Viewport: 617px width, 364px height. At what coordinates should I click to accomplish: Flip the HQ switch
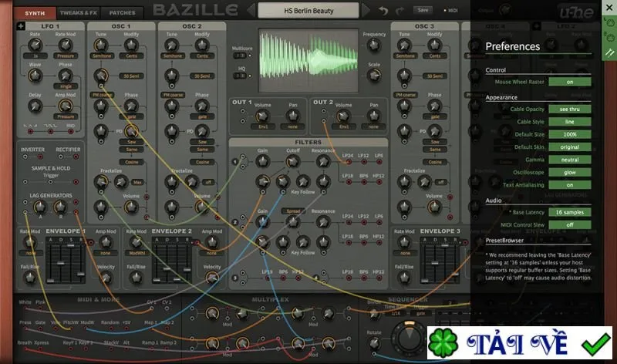[241, 76]
